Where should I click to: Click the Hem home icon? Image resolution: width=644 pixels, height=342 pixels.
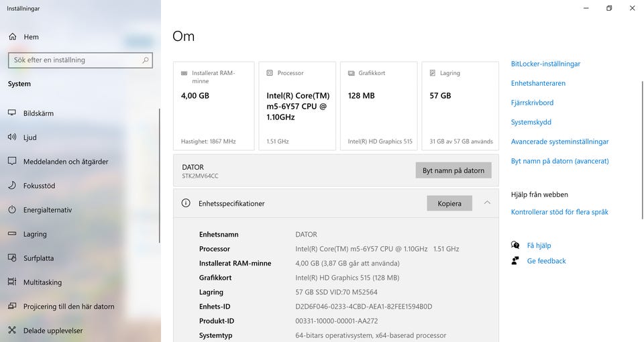pos(12,37)
